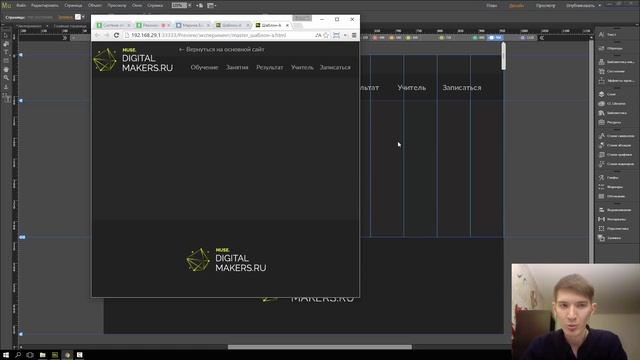This screenshot has width=640, height=360.
Task: Switch to План mode in Muse
Action: (492, 5)
